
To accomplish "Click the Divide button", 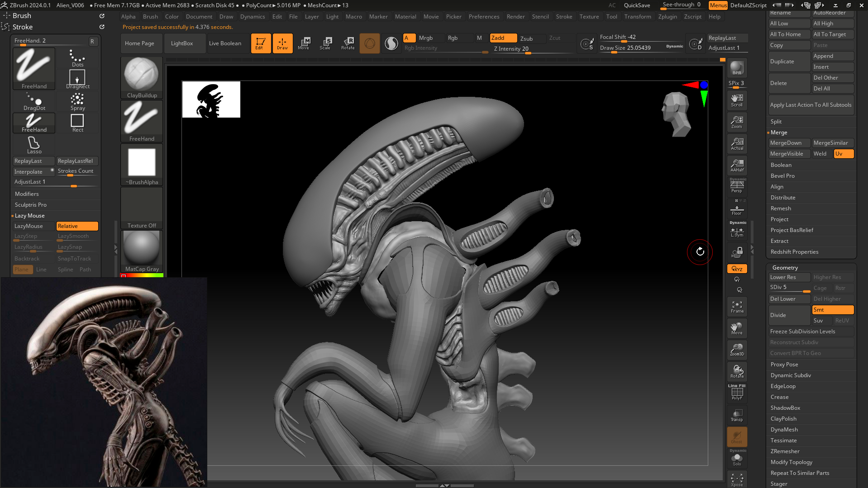I will 789,315.
